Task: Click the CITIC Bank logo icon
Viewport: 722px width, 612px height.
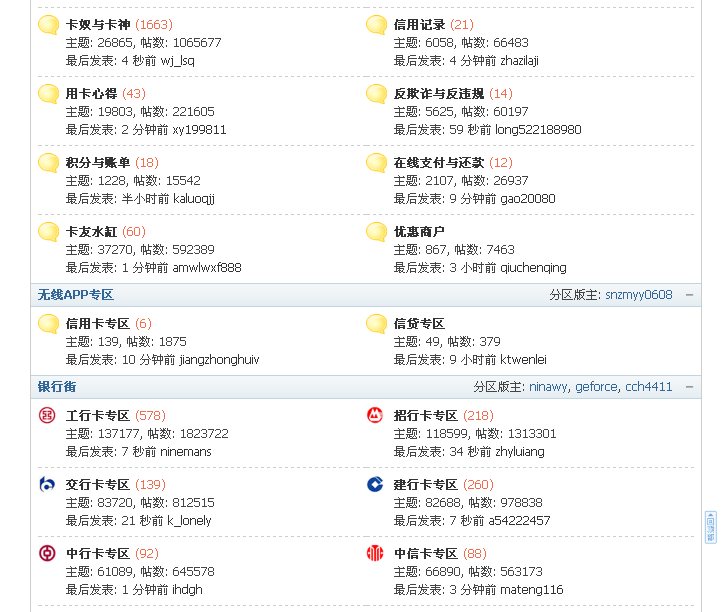Action: pos(375,553)
